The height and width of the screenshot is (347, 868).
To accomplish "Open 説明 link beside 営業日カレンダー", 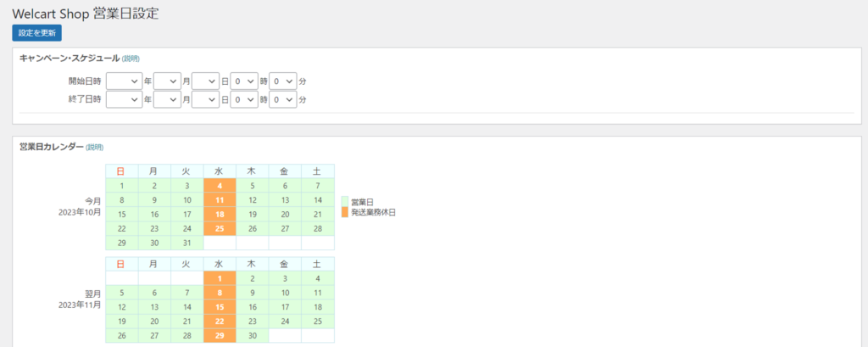I will (x=94, y=147).
